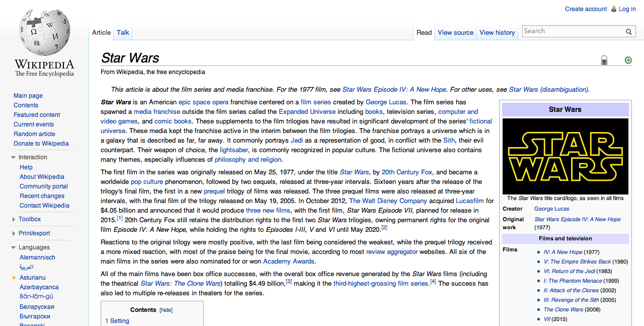Open the George Lucas article link in intro
Viewport: 644px width, 326px height.
click(x=386, y=102)
